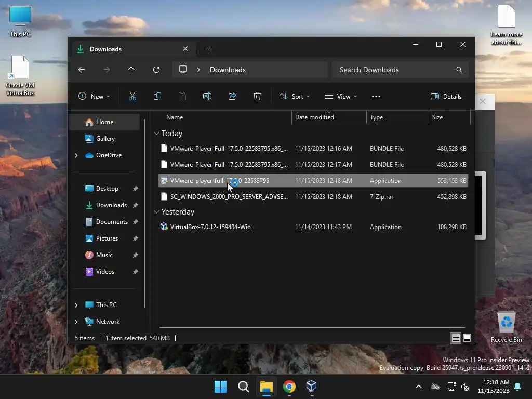
Task: Click Downloads in the address bar
Action: (x=228, y=70)
